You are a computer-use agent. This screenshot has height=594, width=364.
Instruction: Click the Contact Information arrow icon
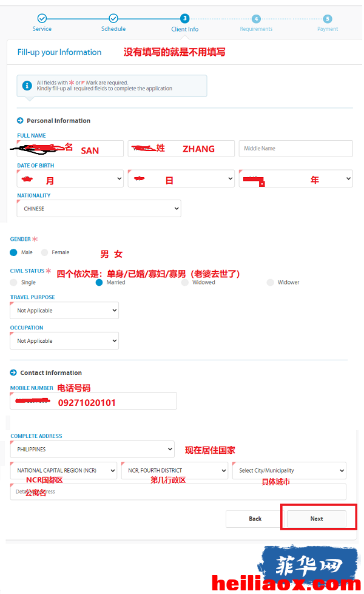(13, 373)
